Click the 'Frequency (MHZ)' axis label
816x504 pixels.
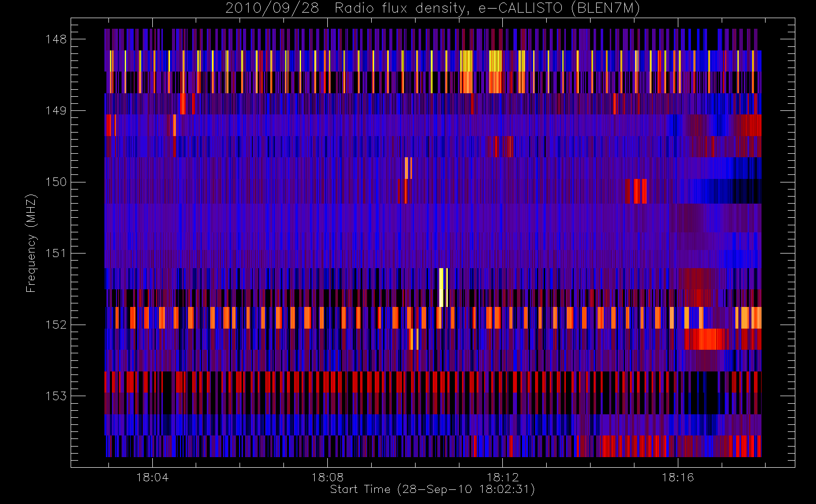click(x=31, y=243)
